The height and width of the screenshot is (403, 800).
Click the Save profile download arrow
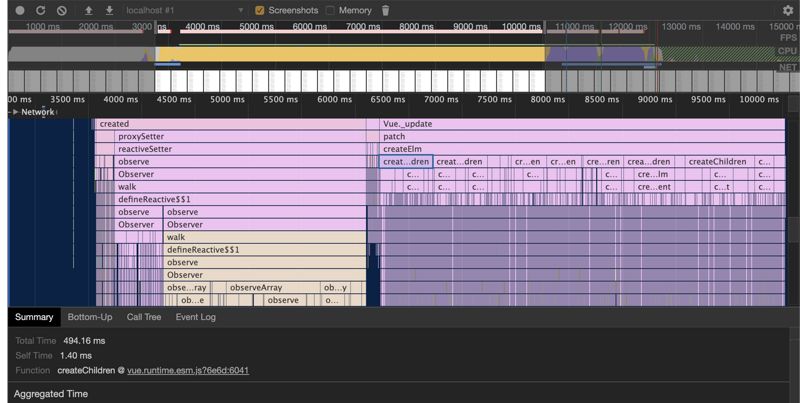109,10
